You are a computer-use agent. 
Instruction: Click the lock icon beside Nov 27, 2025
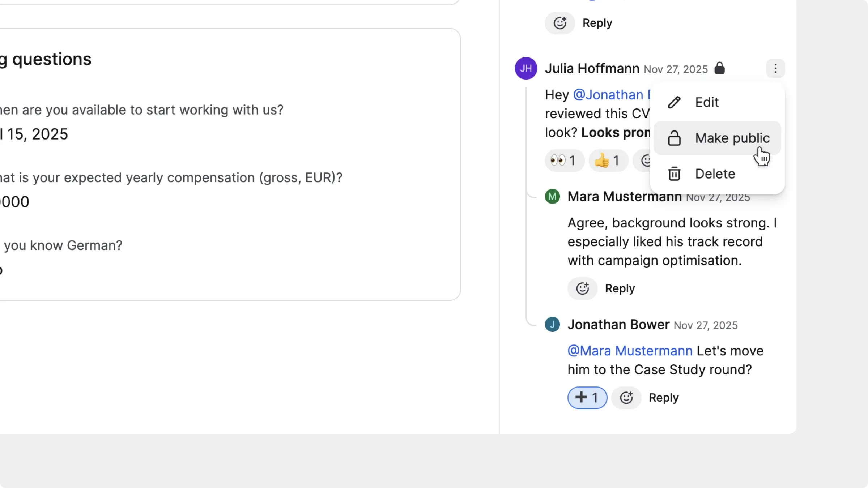coord(719,68)
